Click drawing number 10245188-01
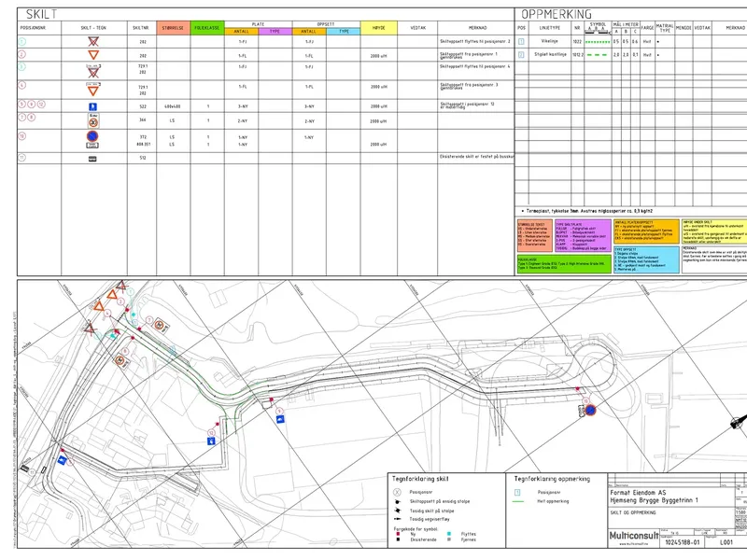 (x=683, y=542)
